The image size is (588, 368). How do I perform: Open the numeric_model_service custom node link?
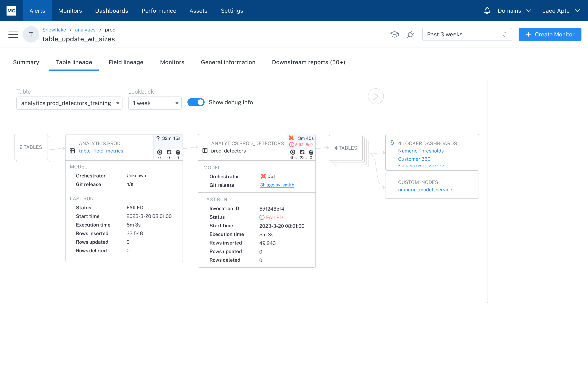(x=425, y=190)
